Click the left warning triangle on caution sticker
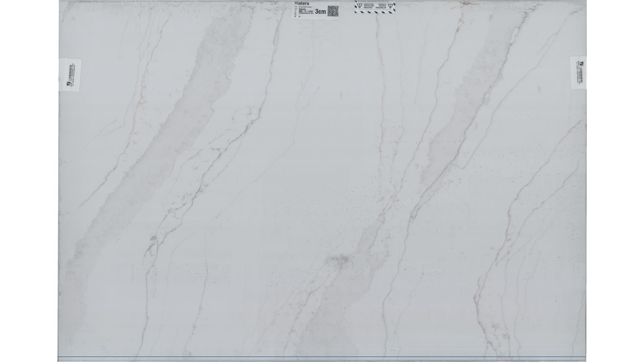The height and width of the screenshot is (362, 644). point(360,6)
